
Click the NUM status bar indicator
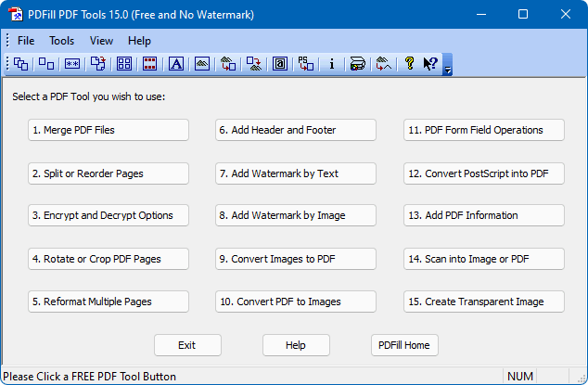[x=519, y=377]
